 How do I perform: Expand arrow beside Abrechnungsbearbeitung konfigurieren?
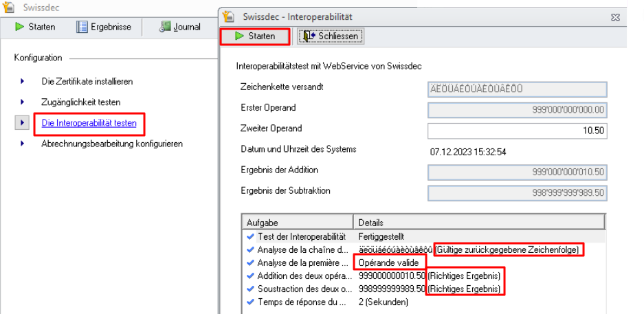(x=22, y=144)
